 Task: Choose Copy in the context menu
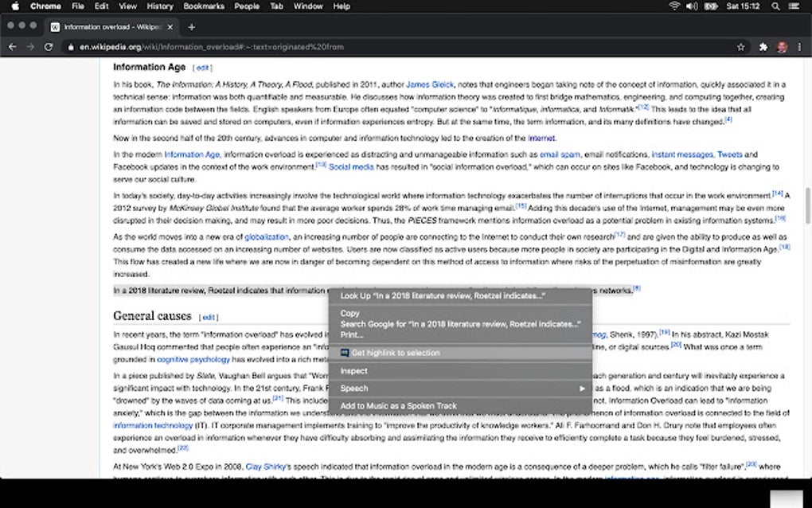[x=460, y=313]
